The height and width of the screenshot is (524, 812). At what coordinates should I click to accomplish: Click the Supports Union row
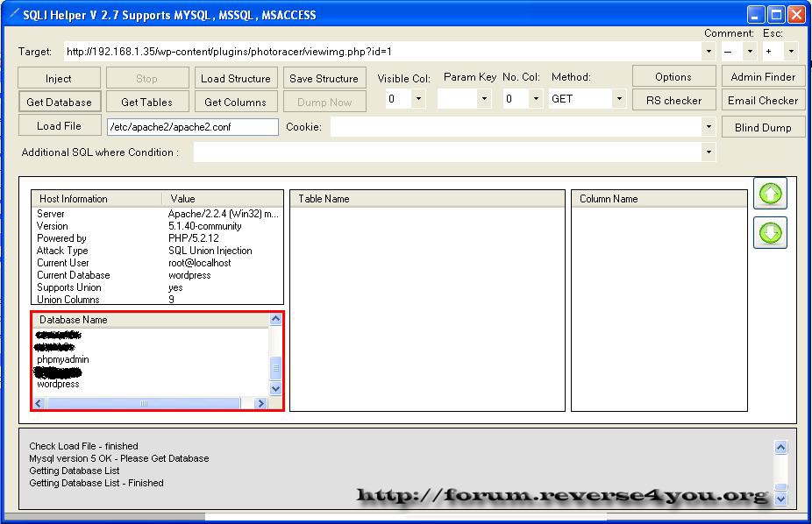coord(158,287)
